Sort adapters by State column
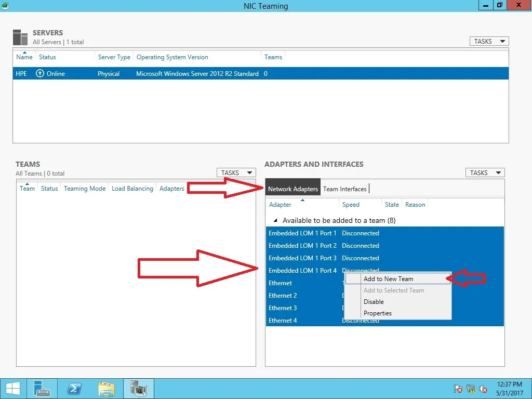 [392, 205]
